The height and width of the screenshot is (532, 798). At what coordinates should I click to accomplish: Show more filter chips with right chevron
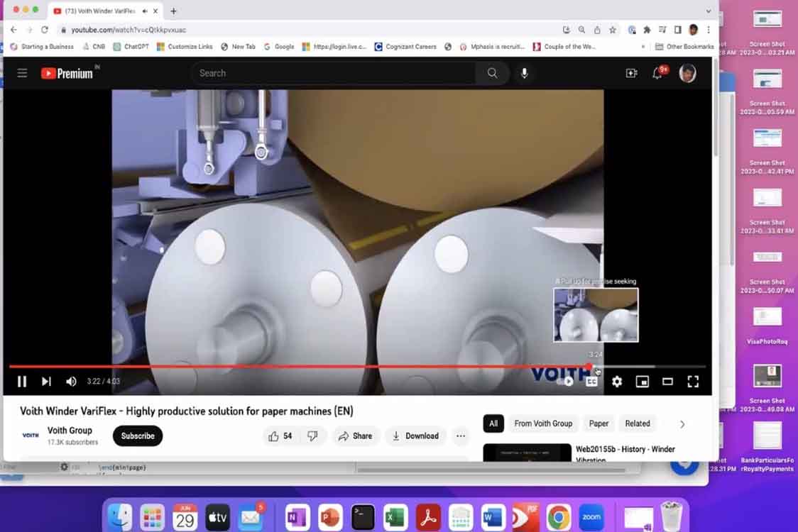[682, 424]
